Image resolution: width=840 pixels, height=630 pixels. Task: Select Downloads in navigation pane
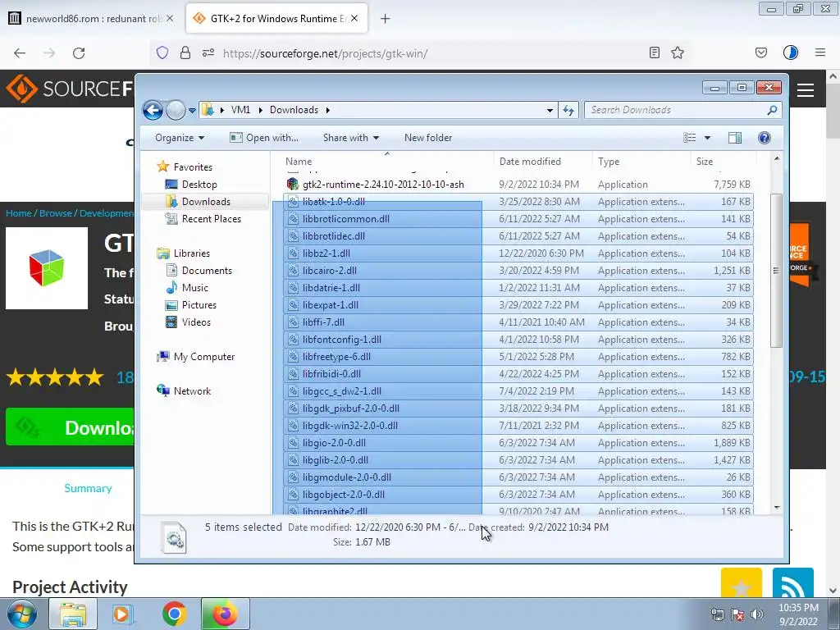point(205,202)
